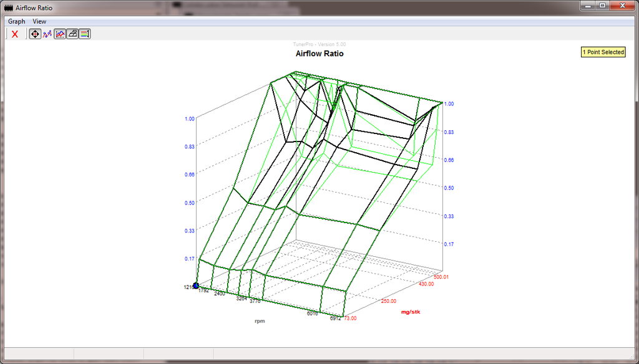
Task: Click the 2400 rpm axis value
Action: click(x=220, y=294)
